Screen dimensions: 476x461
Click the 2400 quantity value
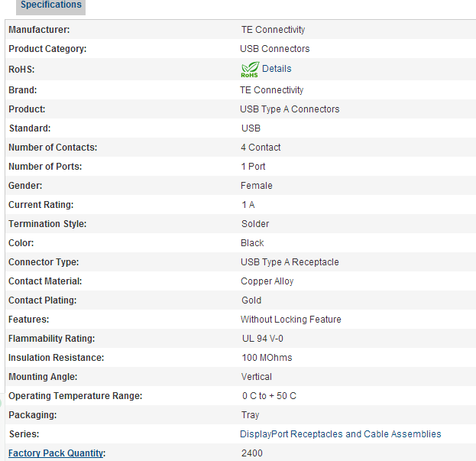(252, 453)
